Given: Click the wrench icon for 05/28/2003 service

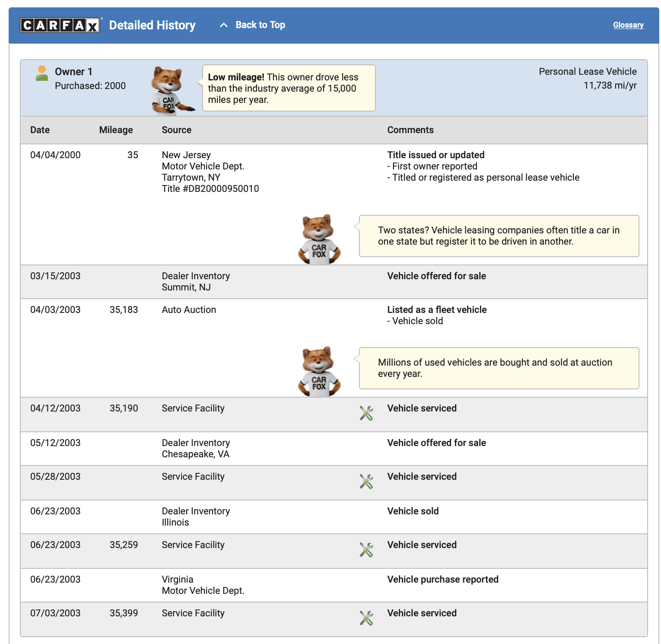Looking at the screenshot, I should click(366, 481).
